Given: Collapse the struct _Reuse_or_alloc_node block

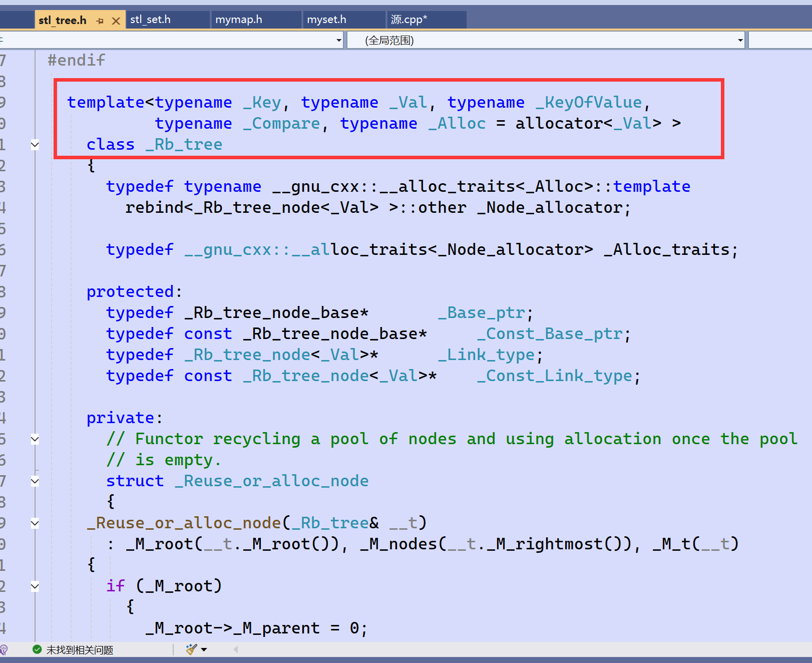Looking at the screenshot, I should click(x=35, y=481).
